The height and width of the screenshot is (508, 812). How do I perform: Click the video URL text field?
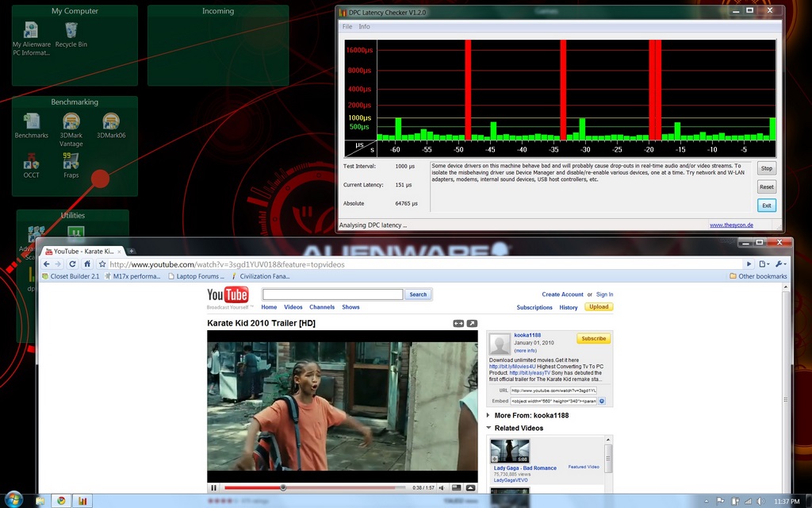pyautogui.click(x=553, y=391)
